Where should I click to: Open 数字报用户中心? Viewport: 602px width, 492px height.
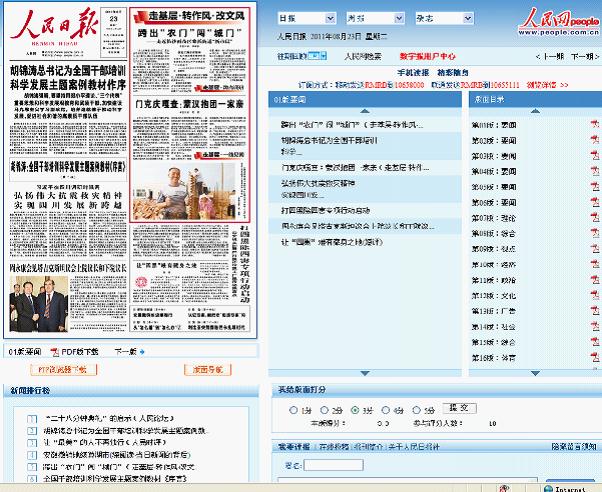click(427, 56)
